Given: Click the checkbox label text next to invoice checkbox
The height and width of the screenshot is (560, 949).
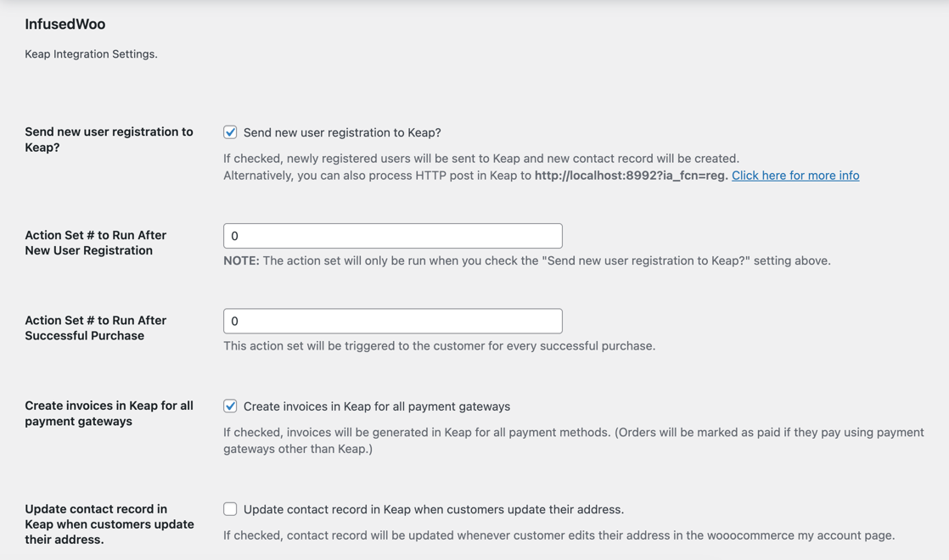Looking at the screenshot, I should 376,406.
